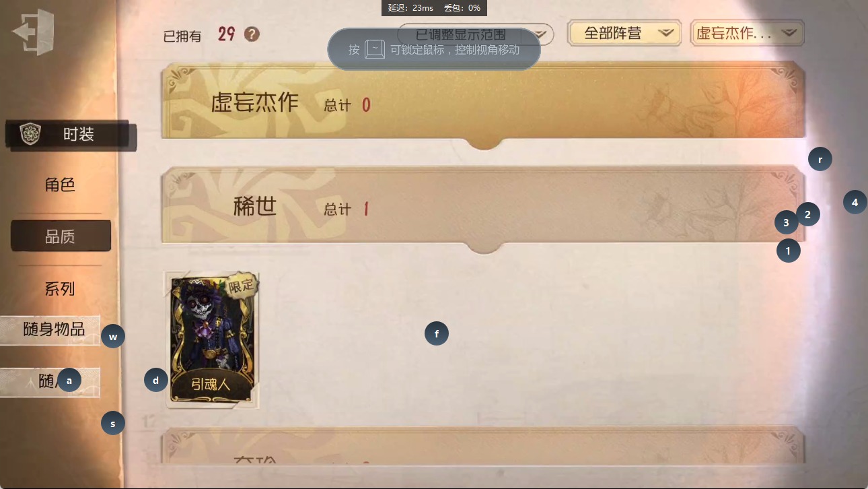This screenshot has height=489, width=868.
Task: Open the 全部阵营 faction dropdown
Action: 624,33
